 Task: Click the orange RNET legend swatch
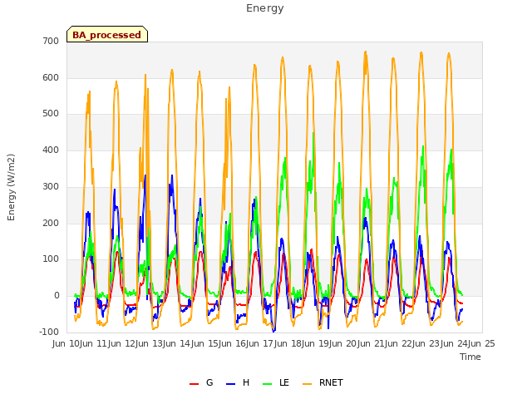pyautogui.click(x=307, y=384)
